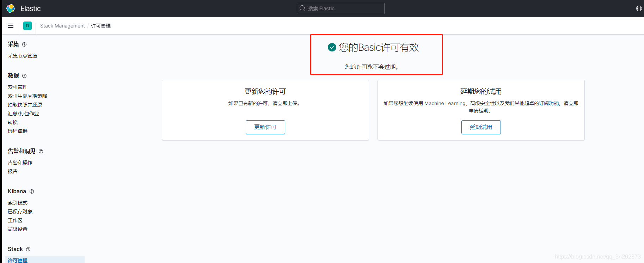Click the 您的Basic许可有效 heading

379,47
